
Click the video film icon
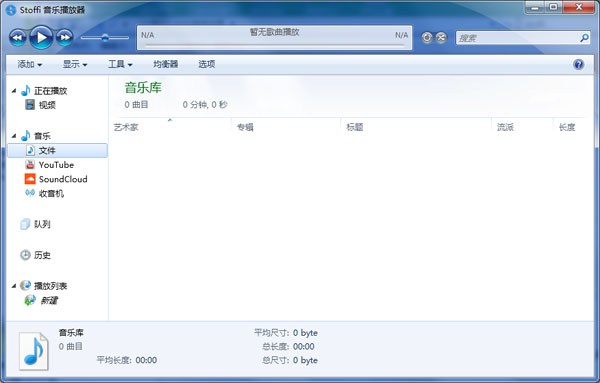(30, 104)
